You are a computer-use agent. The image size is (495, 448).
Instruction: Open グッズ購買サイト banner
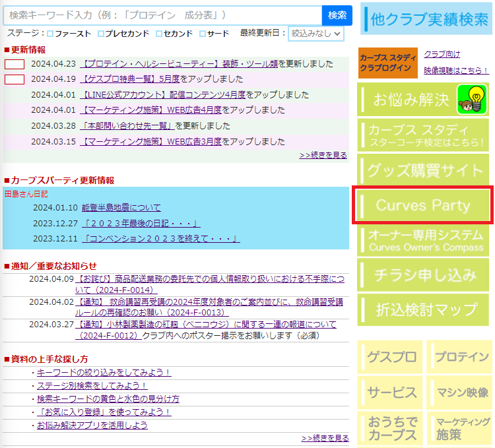(425, 171)
